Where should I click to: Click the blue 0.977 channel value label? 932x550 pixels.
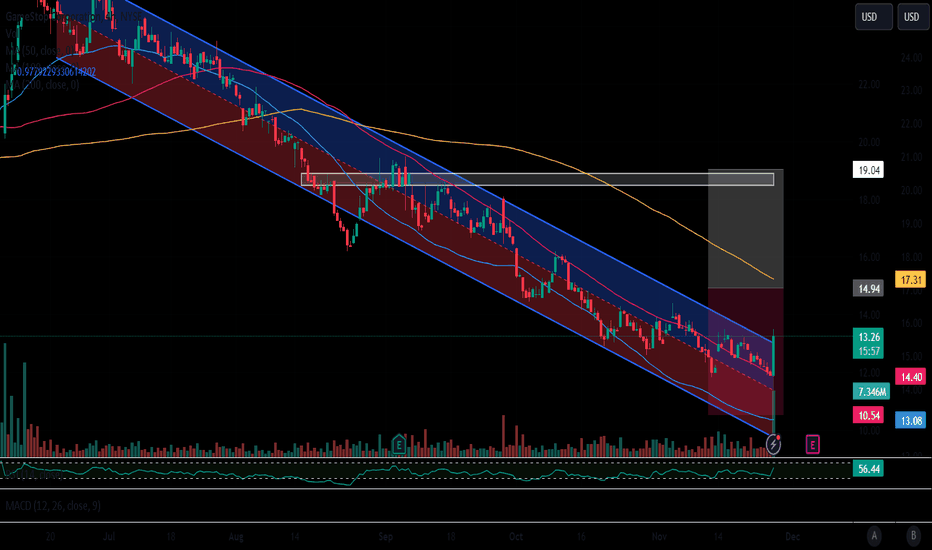(x=53, y=72)
